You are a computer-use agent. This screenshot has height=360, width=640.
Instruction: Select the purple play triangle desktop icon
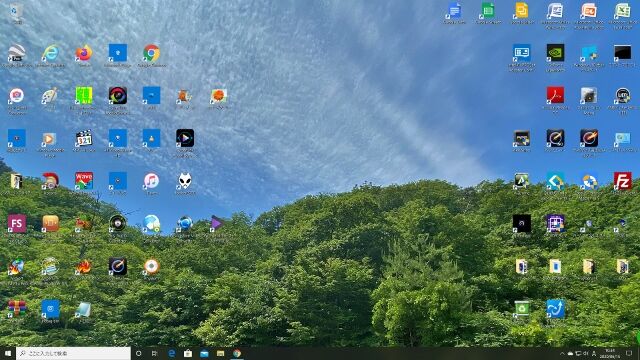[x=216, y=224]
